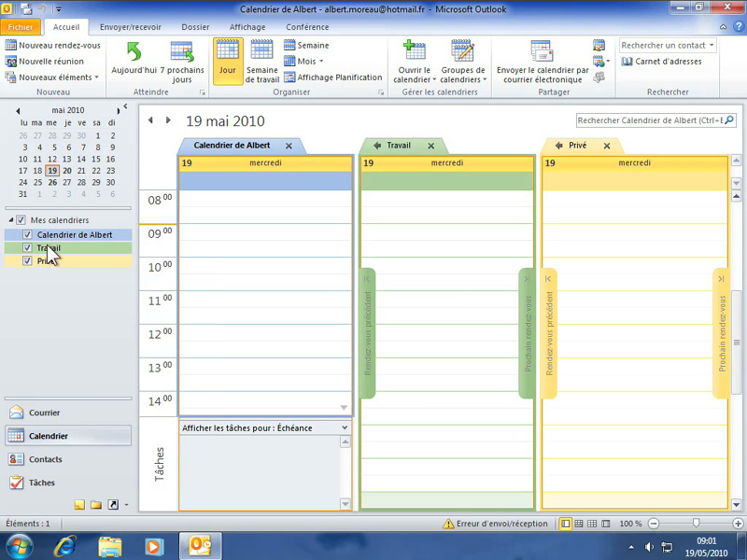
Task: Select the Accueil ribbon tab
Action: tap(66, 27)
